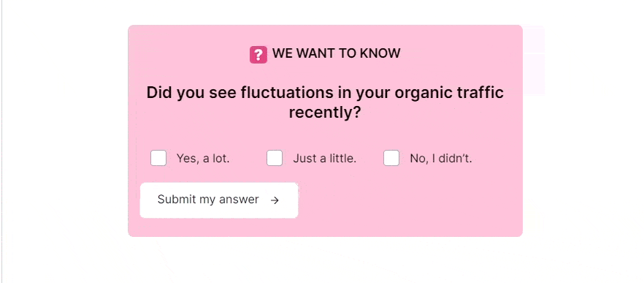
Task: Enable the "No, I didn't." checkbox
Action: [391, 158]
